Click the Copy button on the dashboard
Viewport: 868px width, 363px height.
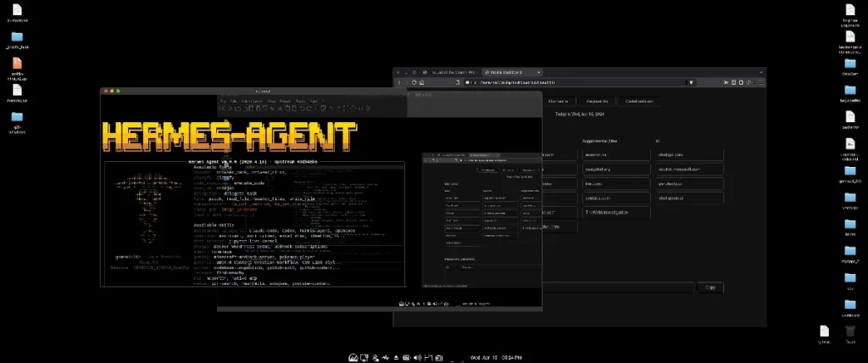pyautogui.click(x=710, y=288)
